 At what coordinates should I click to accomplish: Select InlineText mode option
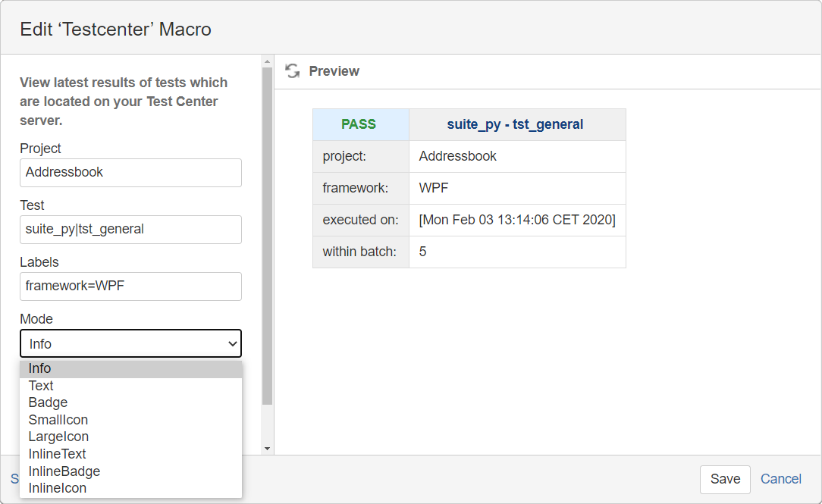pyautogui.click(x=58, y=454)
